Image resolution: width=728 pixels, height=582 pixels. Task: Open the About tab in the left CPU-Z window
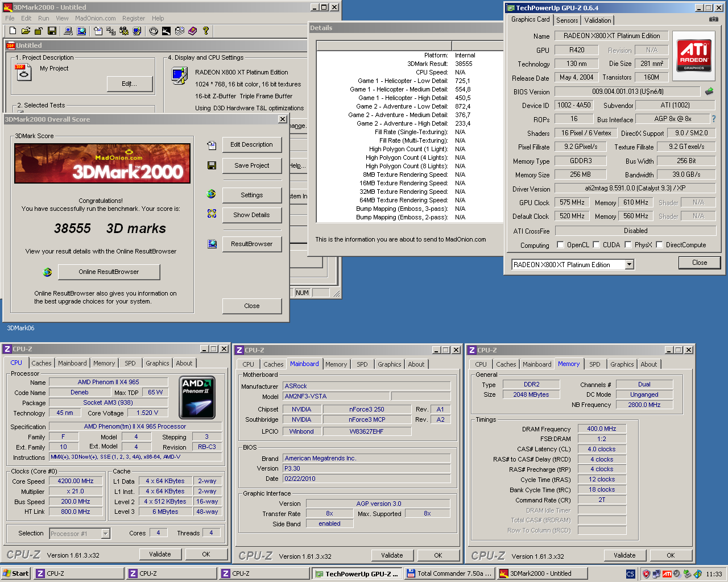[x=184, y=363]
